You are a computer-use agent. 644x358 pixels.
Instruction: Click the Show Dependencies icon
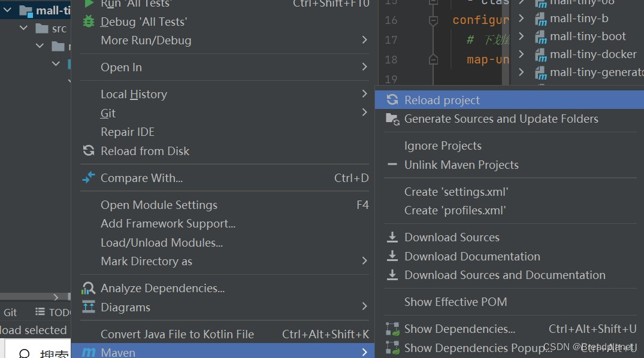tap(393, 328)
